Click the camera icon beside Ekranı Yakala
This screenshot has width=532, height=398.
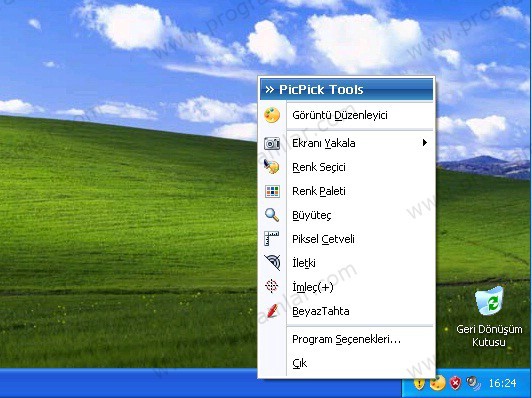point(272,143)
